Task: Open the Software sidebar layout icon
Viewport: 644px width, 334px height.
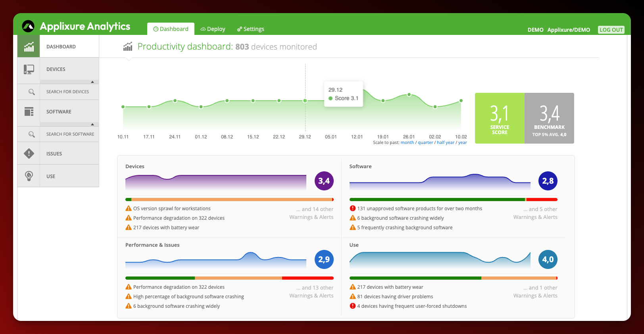Action: click(29, 111)
